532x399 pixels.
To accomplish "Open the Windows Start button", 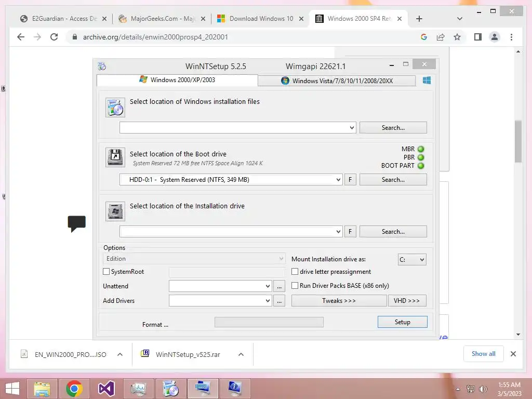I will [x=12, y=389].
